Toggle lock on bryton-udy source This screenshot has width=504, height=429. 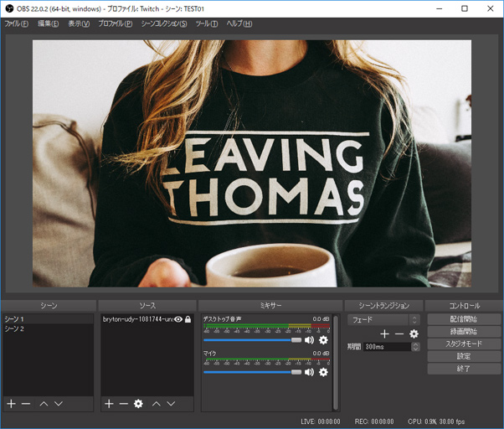point(188,319)
